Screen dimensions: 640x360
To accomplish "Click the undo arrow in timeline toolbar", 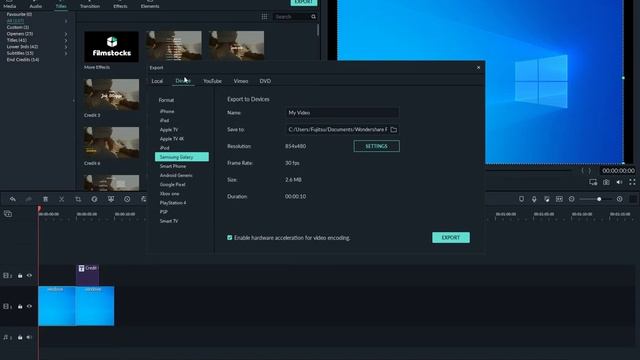I will (13, 199).
